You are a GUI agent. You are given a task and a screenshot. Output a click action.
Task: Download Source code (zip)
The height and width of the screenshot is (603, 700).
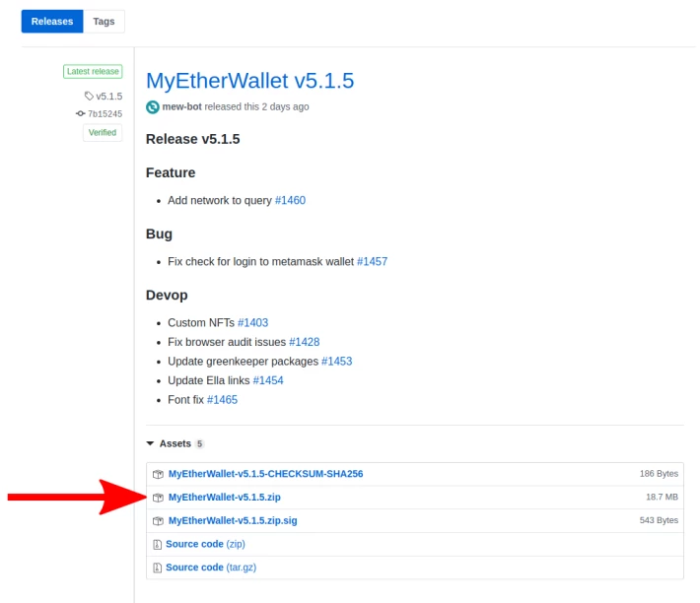click(x=205, y=544)
